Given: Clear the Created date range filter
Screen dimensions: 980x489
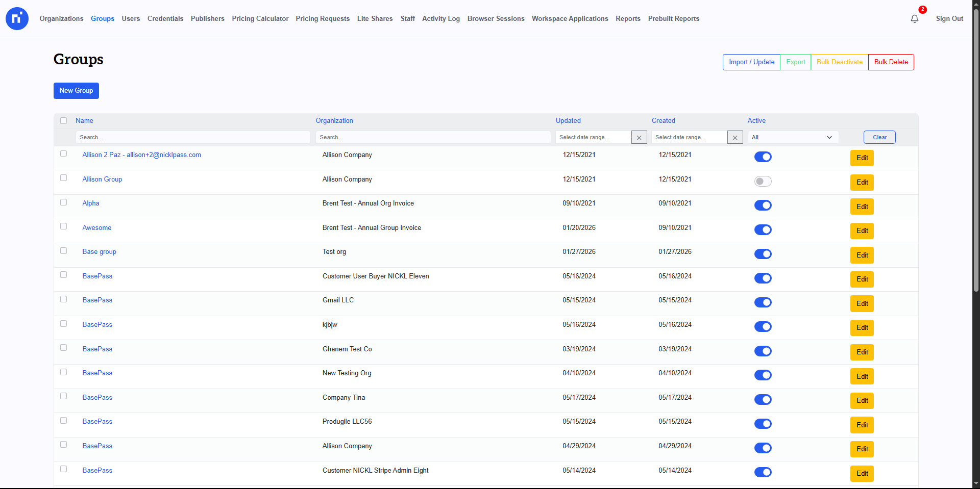Looking at the screenshot, I should click(x=734, y=138).
